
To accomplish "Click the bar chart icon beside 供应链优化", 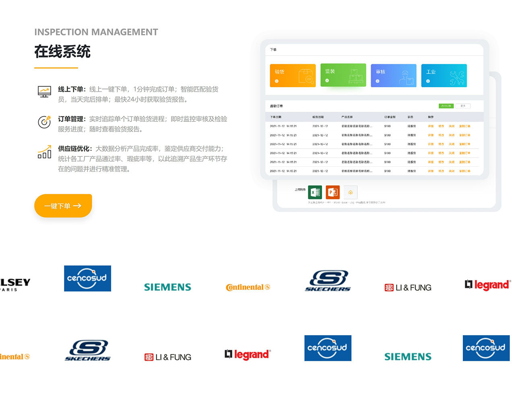I will (x=44, y=152).
